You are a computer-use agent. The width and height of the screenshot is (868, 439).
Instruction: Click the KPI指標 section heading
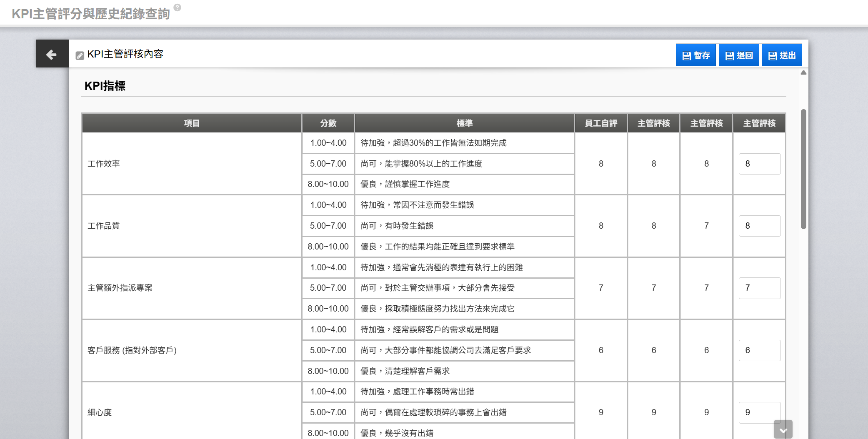pyautogui.click(x=105, y=86)
